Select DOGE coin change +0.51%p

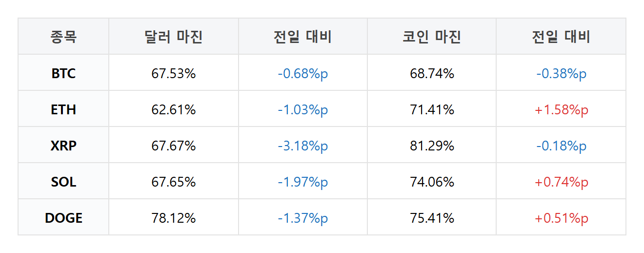(x=561, y=218)
